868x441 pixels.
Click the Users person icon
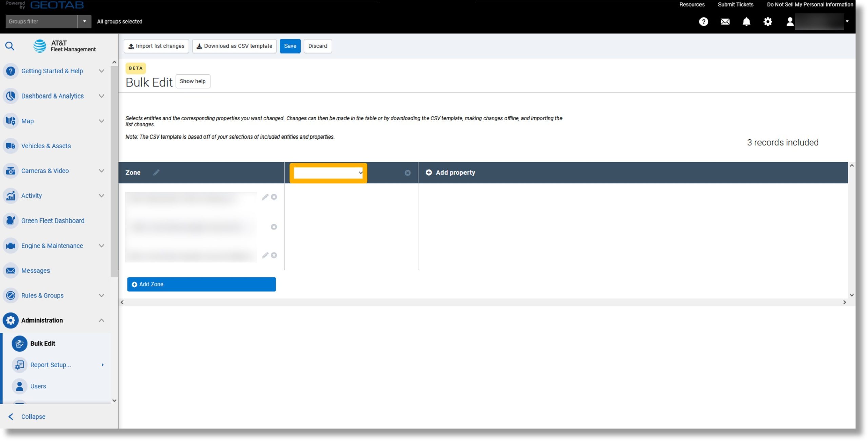click(19, 386)
